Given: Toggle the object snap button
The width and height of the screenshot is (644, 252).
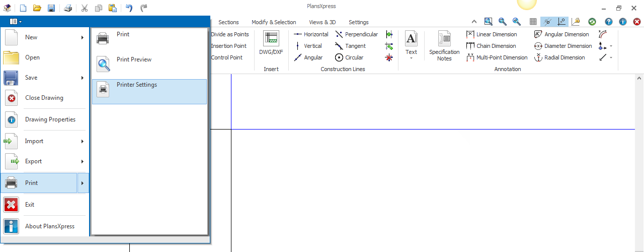Looking at the screenshot, I should [x=548, y=22].
